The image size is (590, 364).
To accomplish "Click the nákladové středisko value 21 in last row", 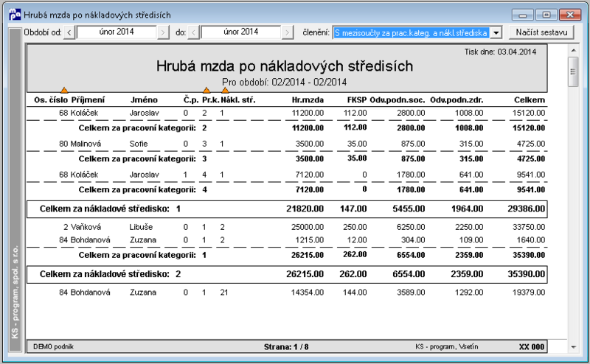I will pyautogui.click(x=224, y=293).
